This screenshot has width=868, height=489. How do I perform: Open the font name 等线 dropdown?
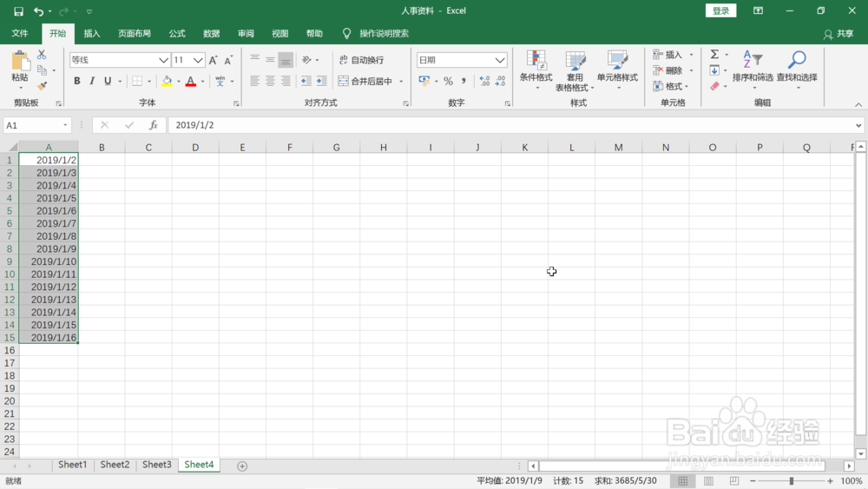[x=163, y=60]
